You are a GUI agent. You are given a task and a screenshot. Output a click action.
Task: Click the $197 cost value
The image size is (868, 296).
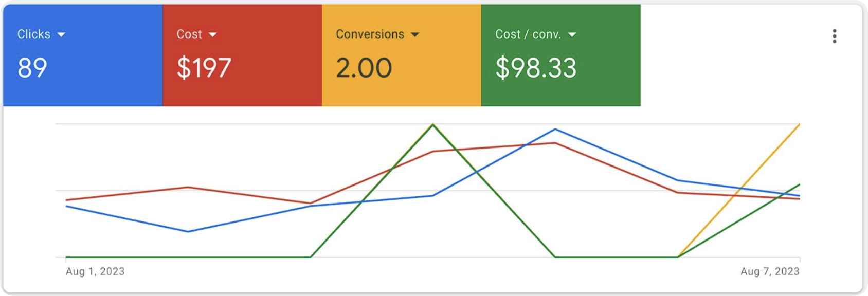(204, 68)
